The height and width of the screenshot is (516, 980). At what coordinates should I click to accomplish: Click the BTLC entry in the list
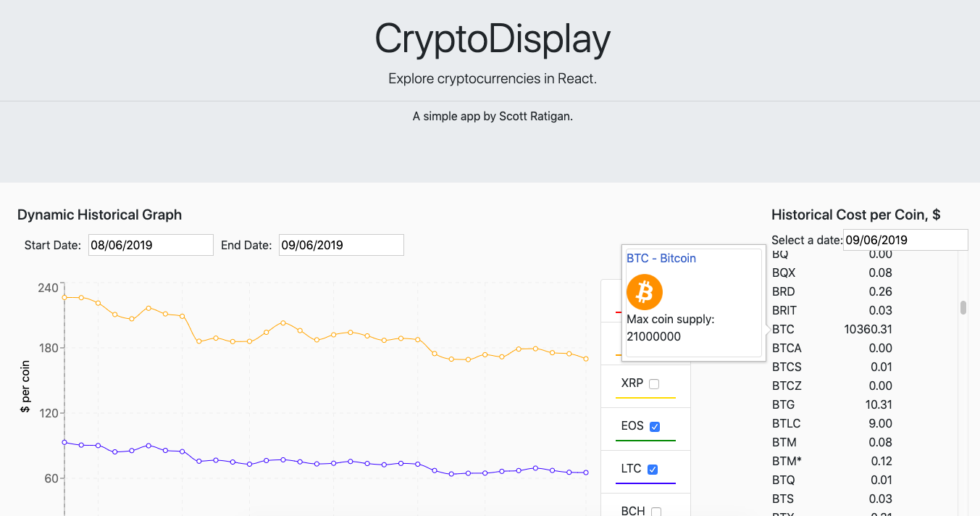pyautogui.click(x=787, y=423)
